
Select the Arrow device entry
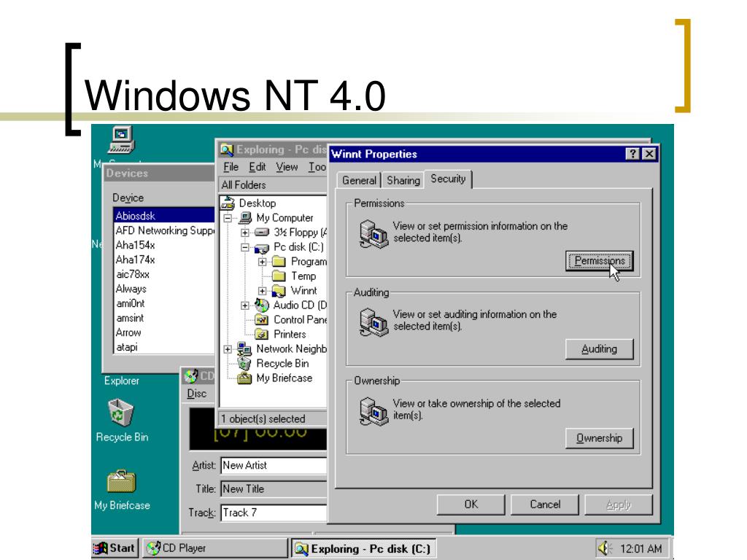[x=164, y=332]
